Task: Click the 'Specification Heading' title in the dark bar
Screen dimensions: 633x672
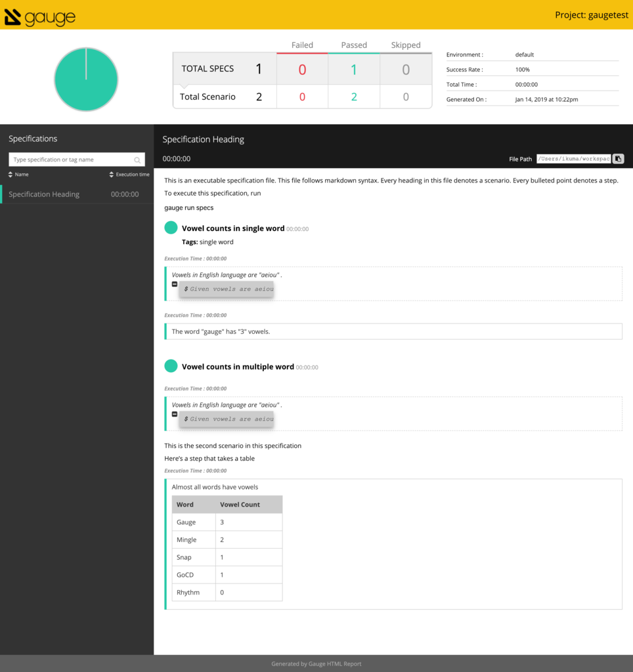Action: (x=204, y=139)
